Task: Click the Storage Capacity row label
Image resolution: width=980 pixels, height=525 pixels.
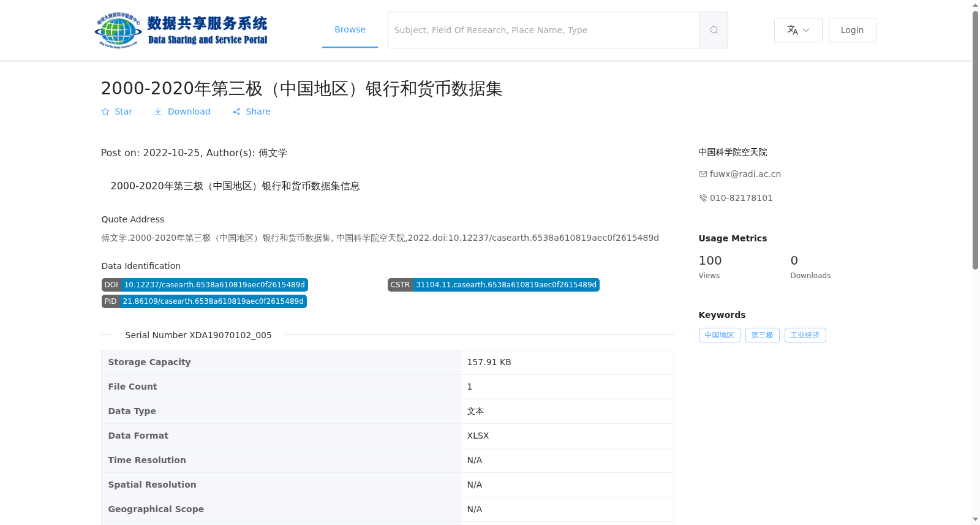Action: tap(149, 362)
